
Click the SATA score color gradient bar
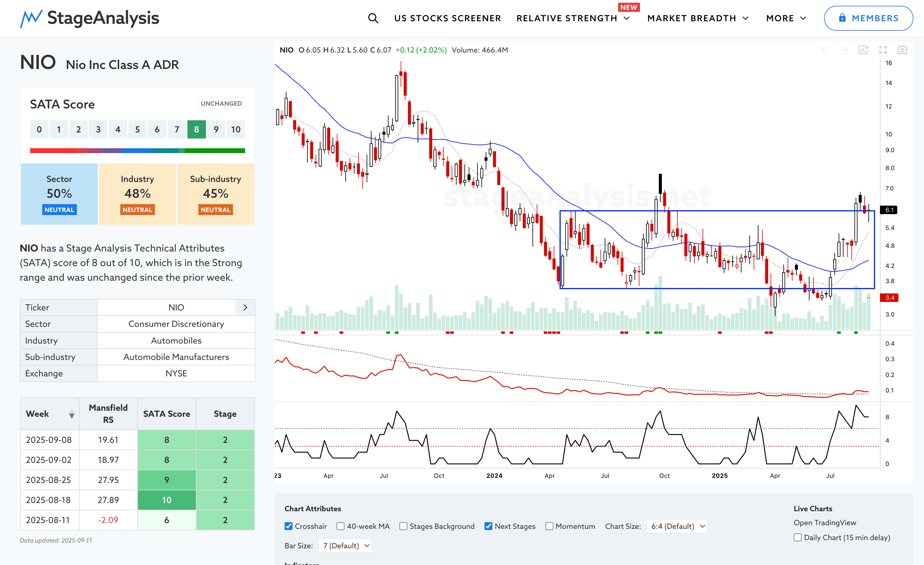click(x=137, y=151)
